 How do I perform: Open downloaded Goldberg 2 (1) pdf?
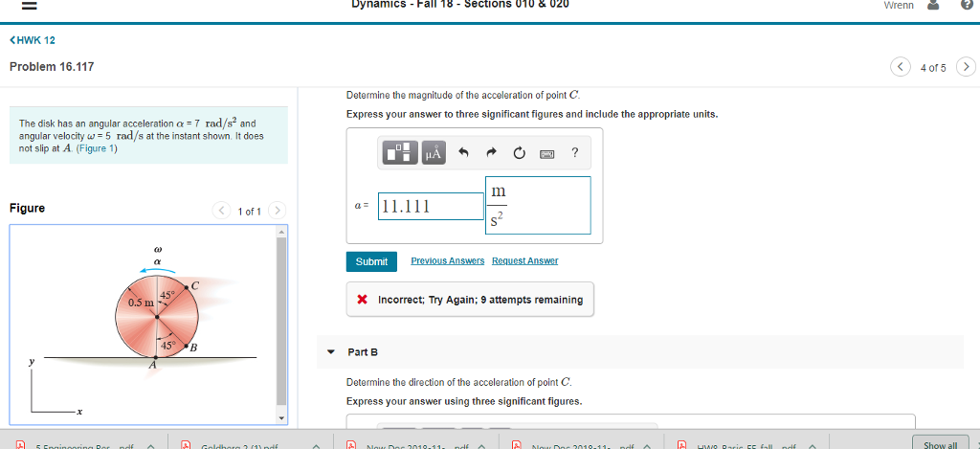[240, 445]
